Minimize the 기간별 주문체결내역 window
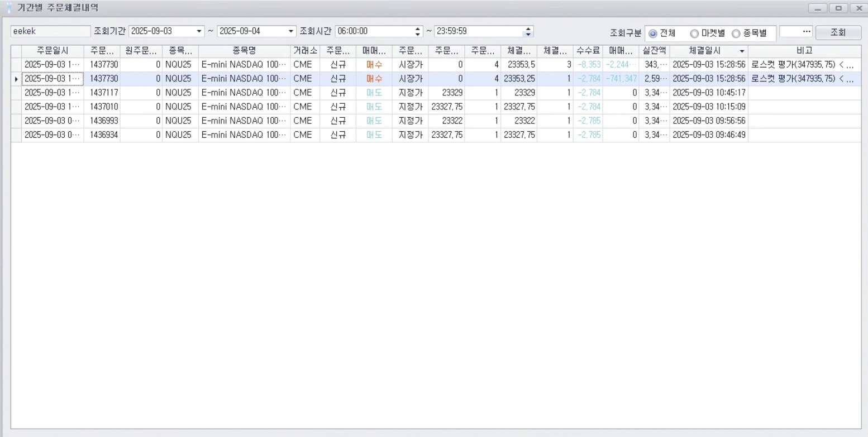 pos(818,8)
